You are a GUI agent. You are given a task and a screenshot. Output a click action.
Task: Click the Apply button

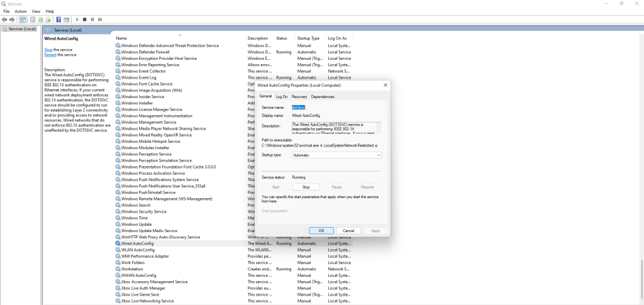click(x=375, y=231)
